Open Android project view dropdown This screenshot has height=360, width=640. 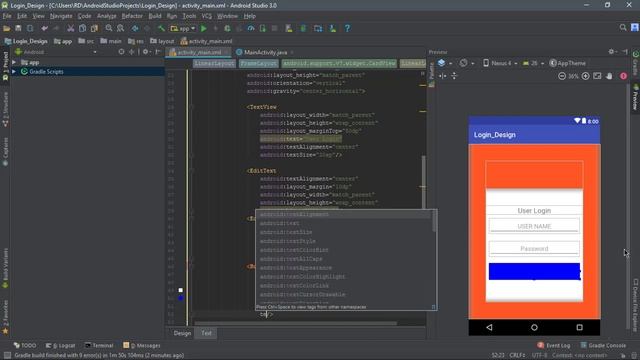point(56,52)
